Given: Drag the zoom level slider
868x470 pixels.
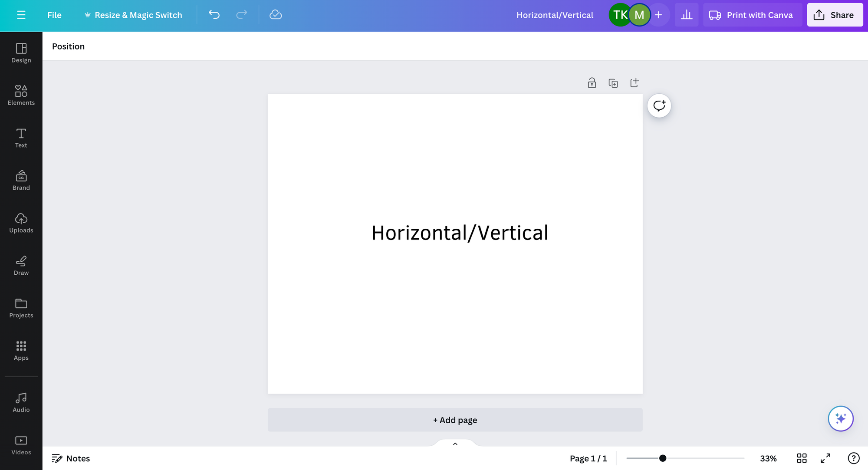Looking at the screenshot, I should coord(662,458).
